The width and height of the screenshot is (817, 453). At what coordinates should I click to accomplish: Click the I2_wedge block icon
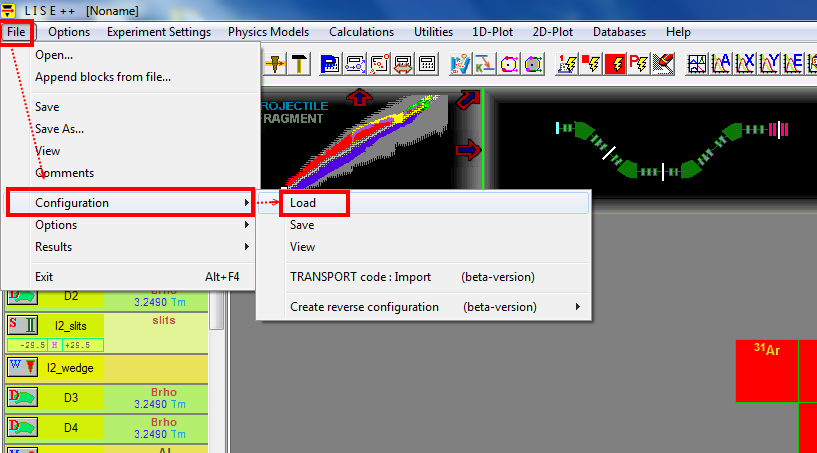coord(23,366)
